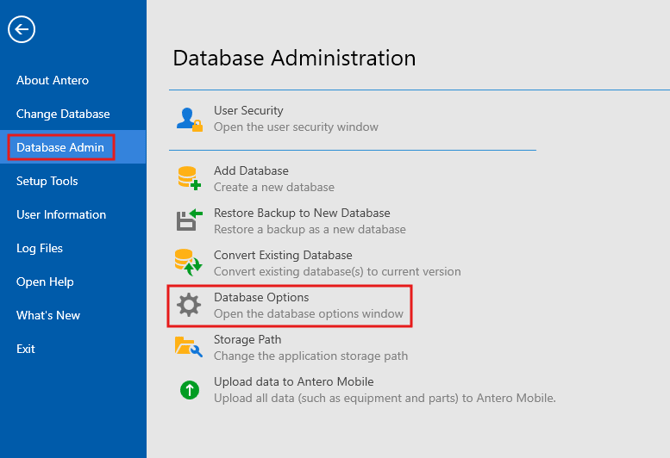670x458 pixels.
Task: Click Restore Backup to New Database label
Action: [x=302, y=213]
